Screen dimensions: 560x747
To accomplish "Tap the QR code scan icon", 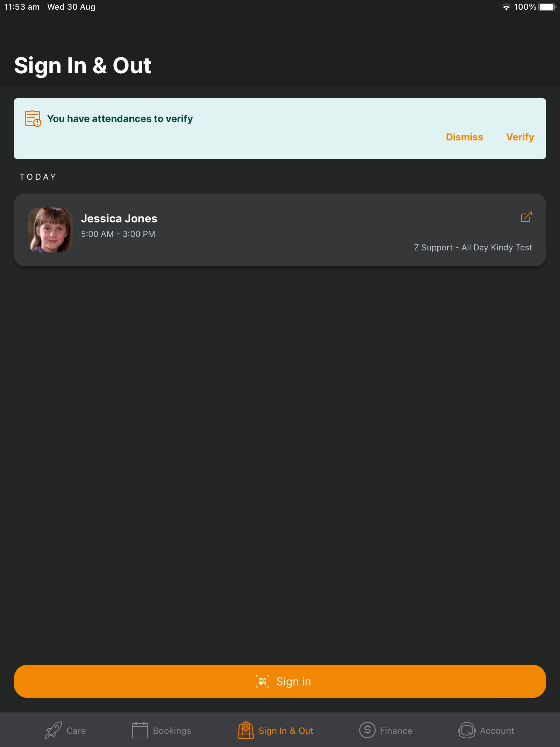I will click(x=262, y=681).
